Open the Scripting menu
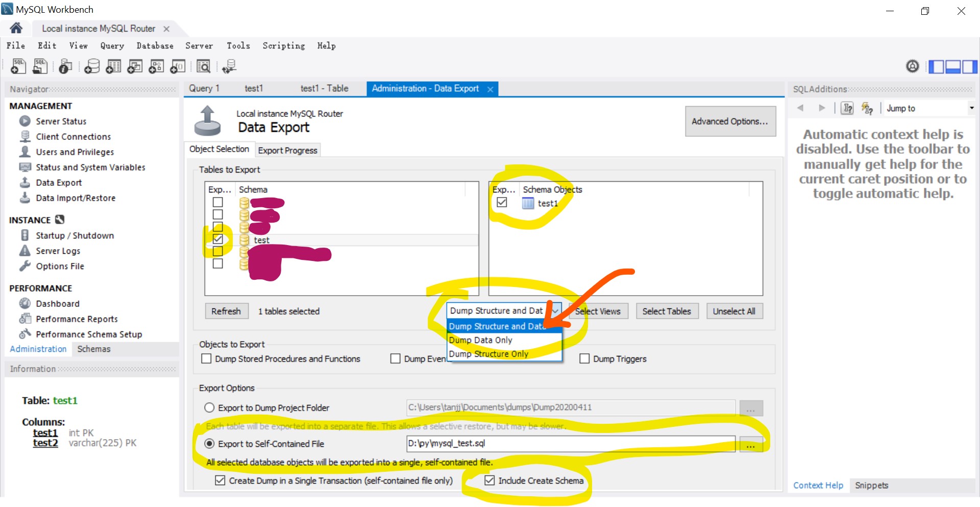The image size is (980, 507). 284,45
